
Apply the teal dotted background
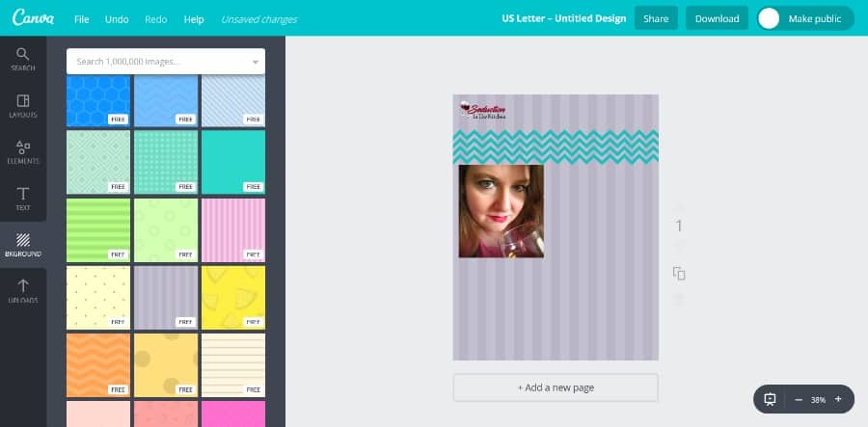(166, 162)
